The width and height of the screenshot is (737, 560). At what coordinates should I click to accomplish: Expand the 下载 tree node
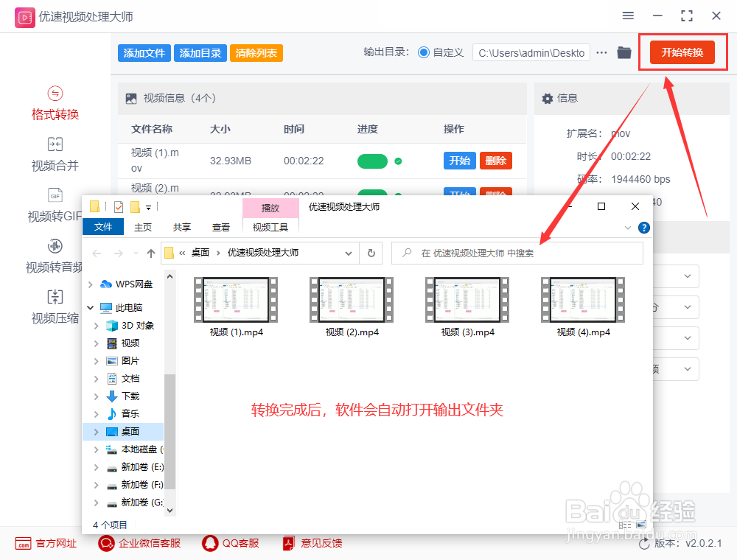(x=97, y=396)
